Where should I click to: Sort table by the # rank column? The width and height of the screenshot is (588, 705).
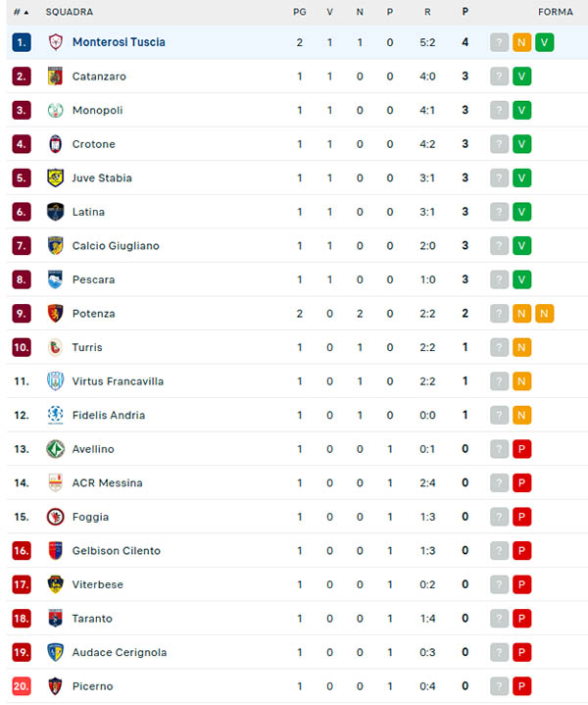21,12
